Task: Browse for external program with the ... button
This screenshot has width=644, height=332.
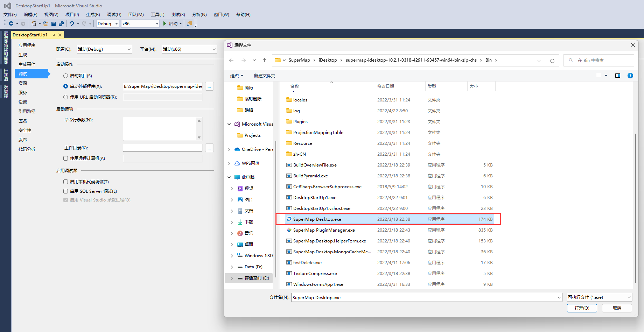Action: pyautogui.click(x=209, y=86)
